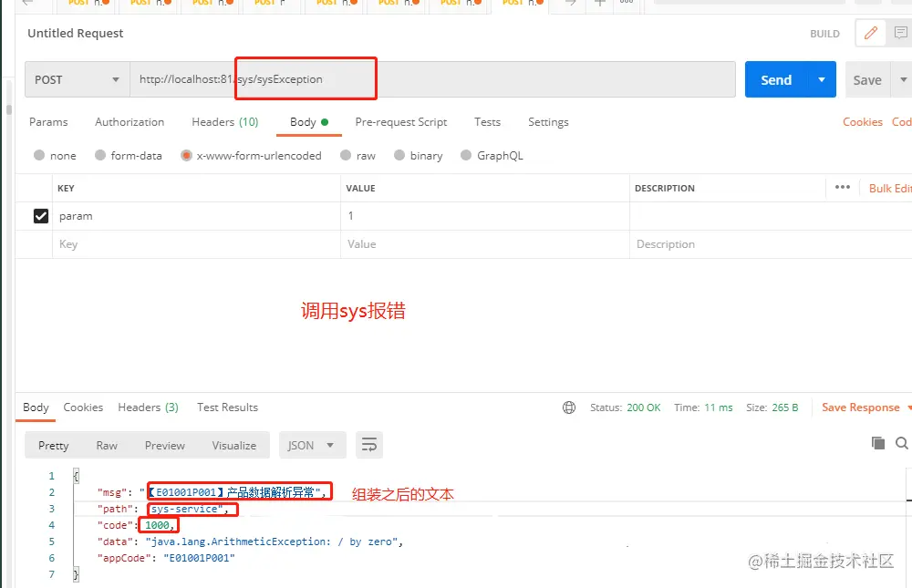Switch response view to Visualize
This screenshot has height=588, width=912.
[x=233, y=446]
